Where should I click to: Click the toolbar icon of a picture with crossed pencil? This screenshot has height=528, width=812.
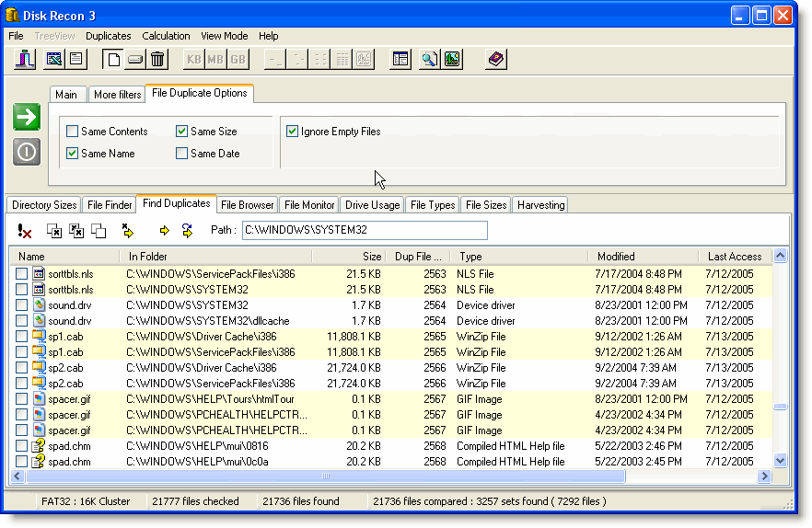[53, 59]
